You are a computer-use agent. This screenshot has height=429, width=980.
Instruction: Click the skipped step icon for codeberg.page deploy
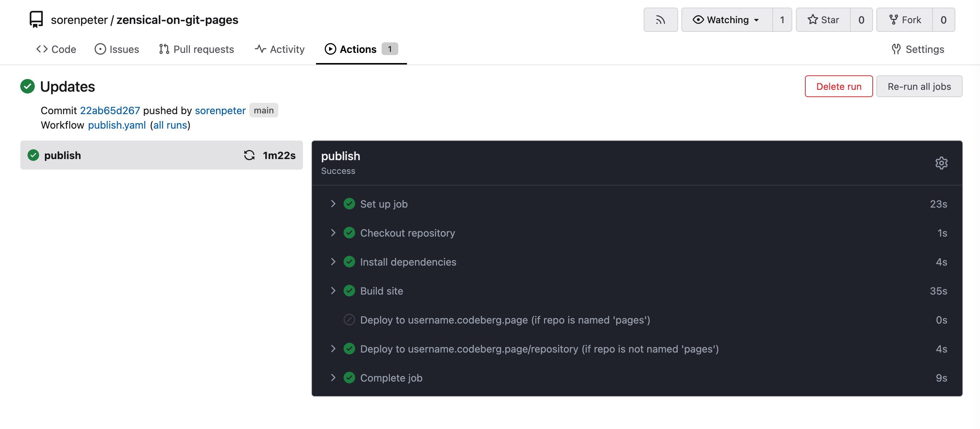pos(349,320)
